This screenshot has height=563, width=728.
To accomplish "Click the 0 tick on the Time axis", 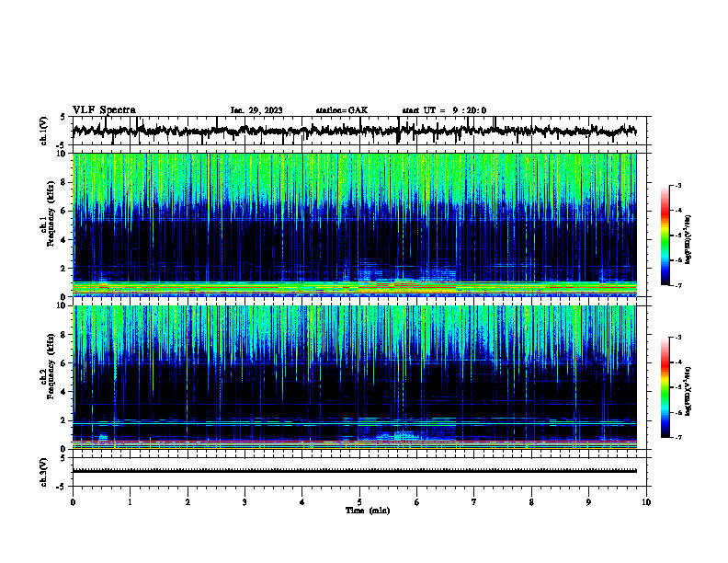I will [73, 502].
